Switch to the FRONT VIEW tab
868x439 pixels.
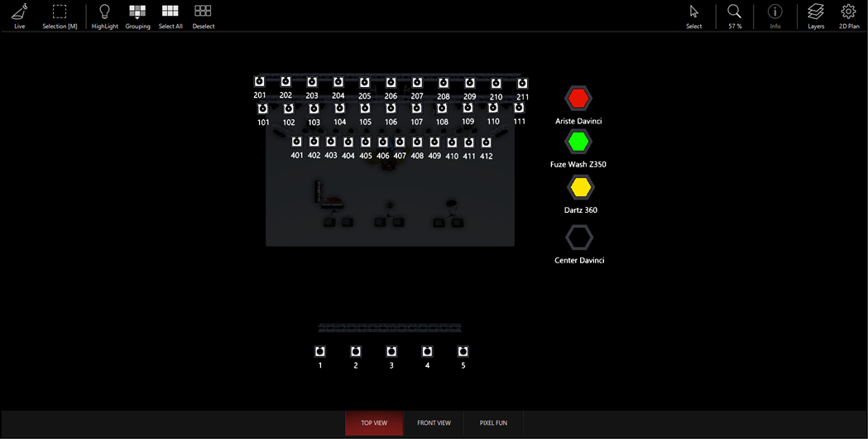[x=434, y=423]
